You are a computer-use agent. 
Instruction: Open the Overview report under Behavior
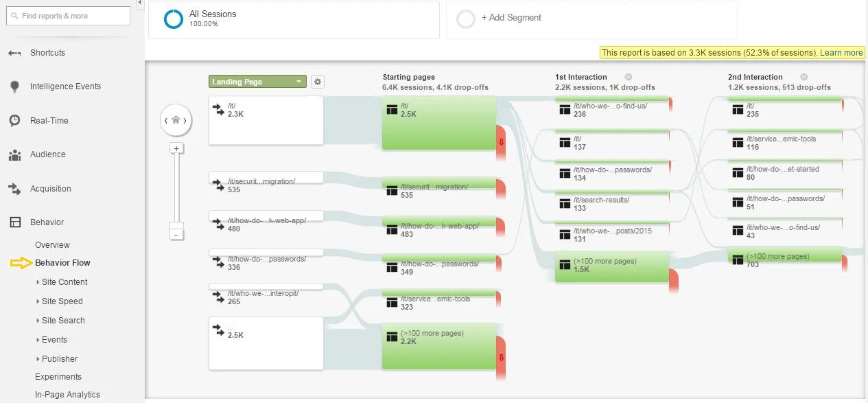click(x=52, y=245)
